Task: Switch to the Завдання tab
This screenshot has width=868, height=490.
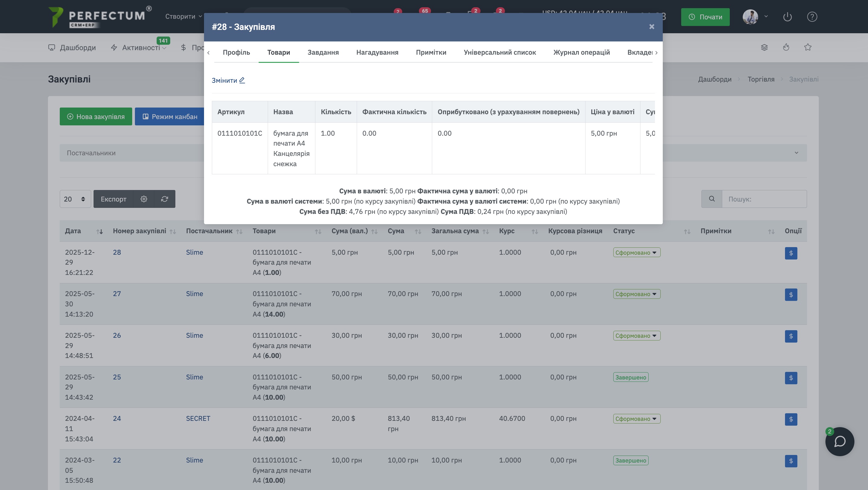Action: [x=323, y=52]
